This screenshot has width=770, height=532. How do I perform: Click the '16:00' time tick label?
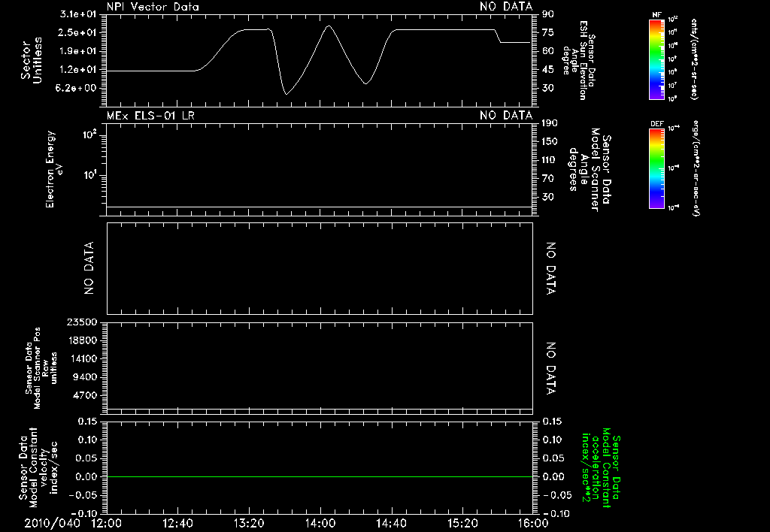coord(533,524)
